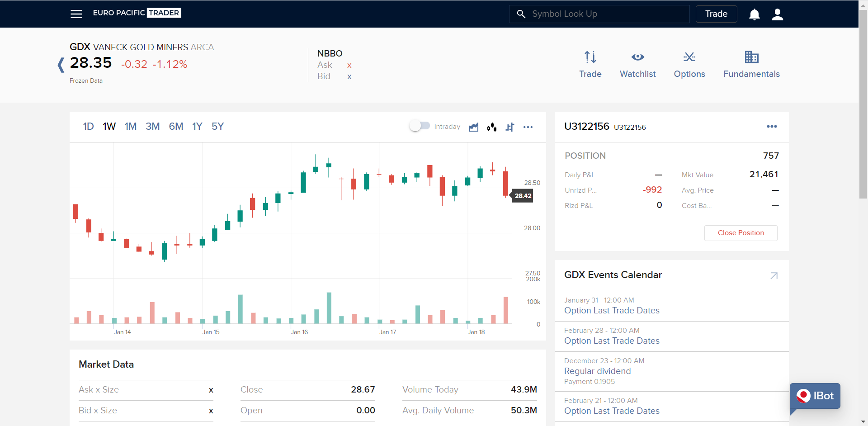Expand the GDX Events Calendar arrow
The image size is (868, 426).
774,275
